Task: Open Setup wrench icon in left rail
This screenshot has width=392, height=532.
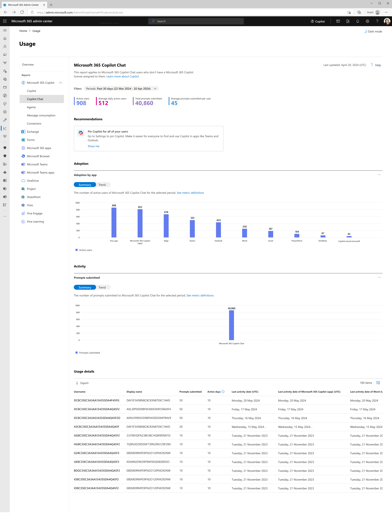Action: click(x=5, y=120)
